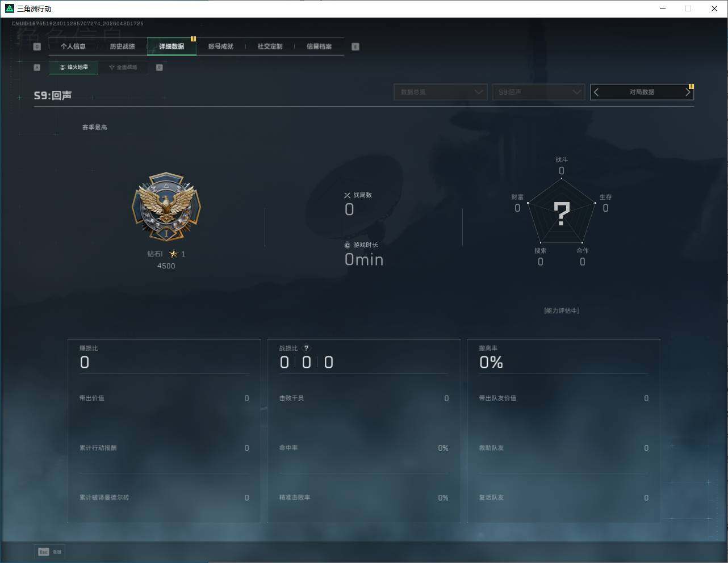The image size is (728, 563).
Task: Switch to the 历史战绩 tab
Action: click(122, 47)
